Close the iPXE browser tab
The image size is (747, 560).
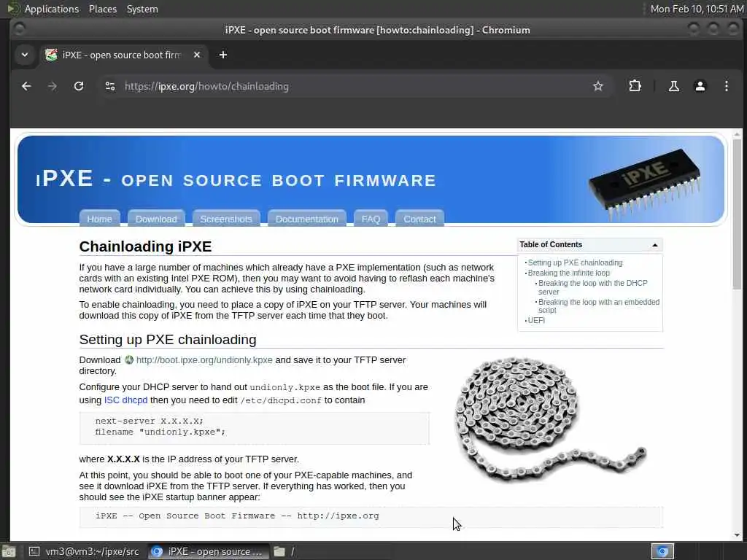coord(197,55)
